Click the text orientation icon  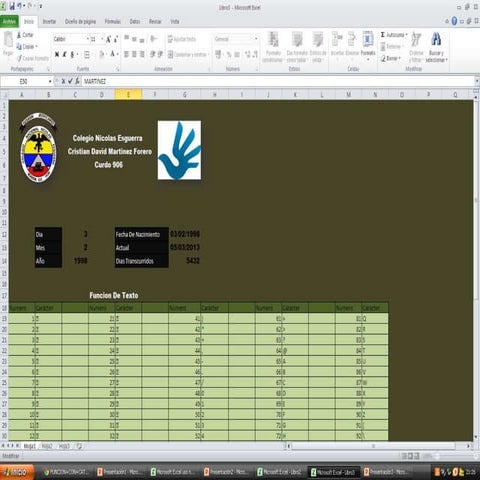[154, 39]
